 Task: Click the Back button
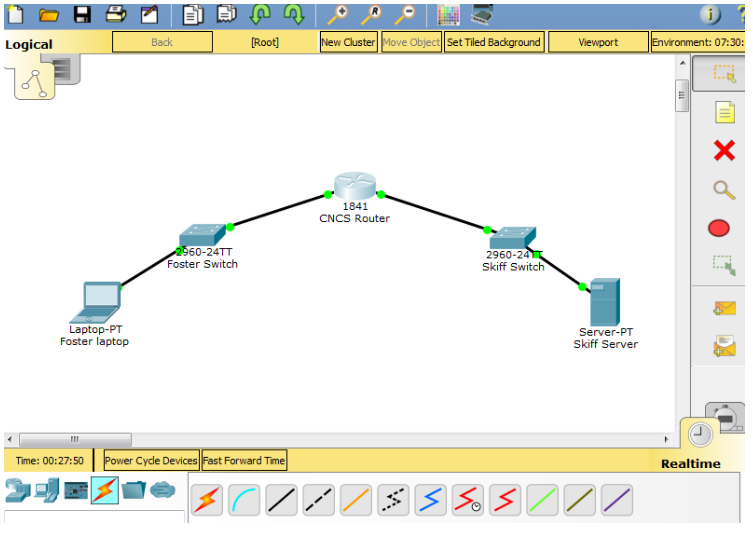pyautogui.click(x=162, y=42)
